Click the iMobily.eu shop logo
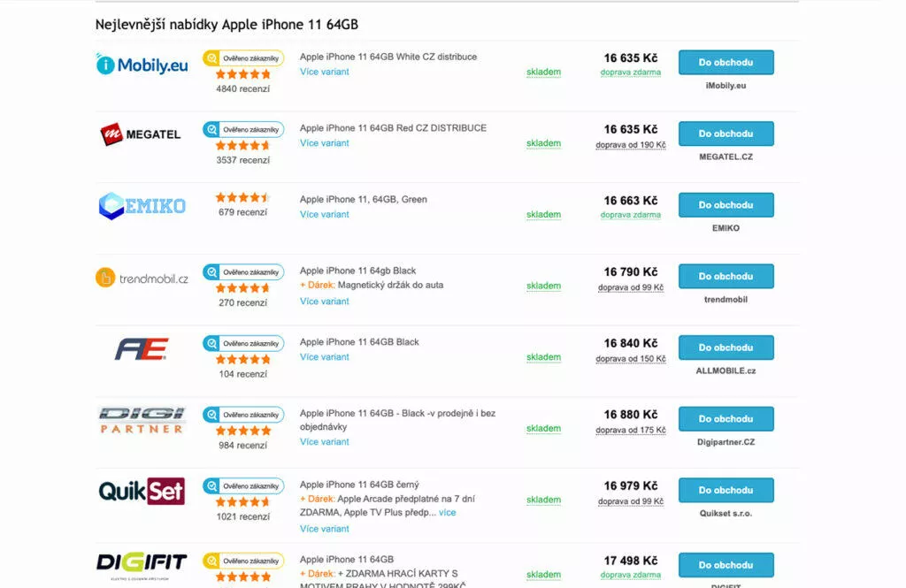The height and width of the screenshot is (588, 906). (x=142, y=65)
